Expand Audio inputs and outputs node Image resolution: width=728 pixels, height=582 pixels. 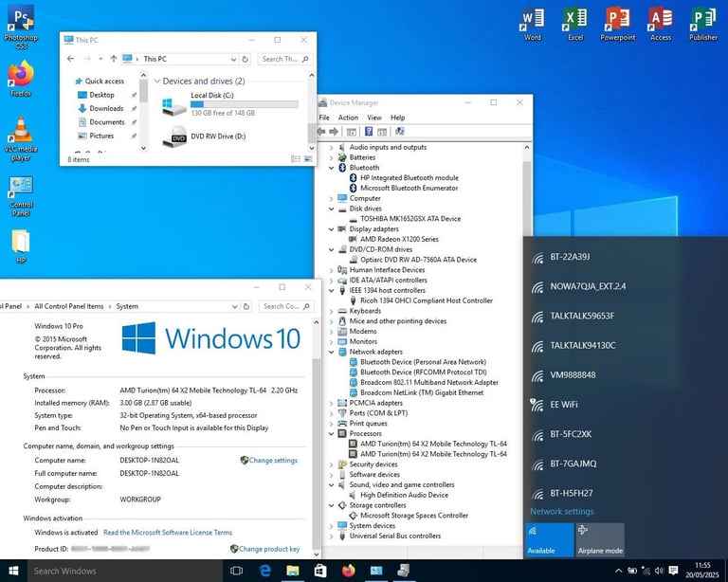click(x=331, y=147)
